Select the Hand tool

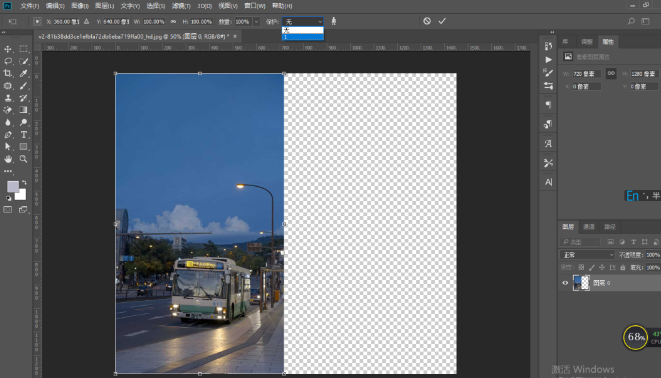(x=8, y=159)
